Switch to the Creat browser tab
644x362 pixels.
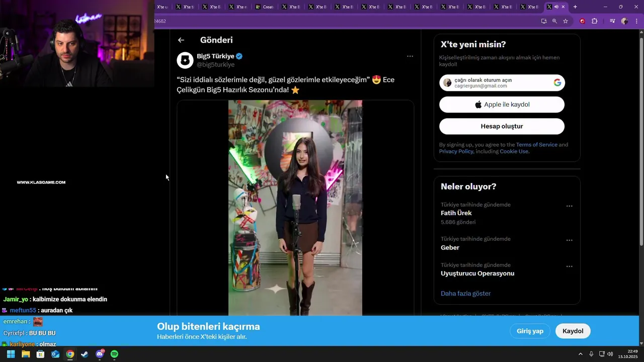(x=265, y=7)
